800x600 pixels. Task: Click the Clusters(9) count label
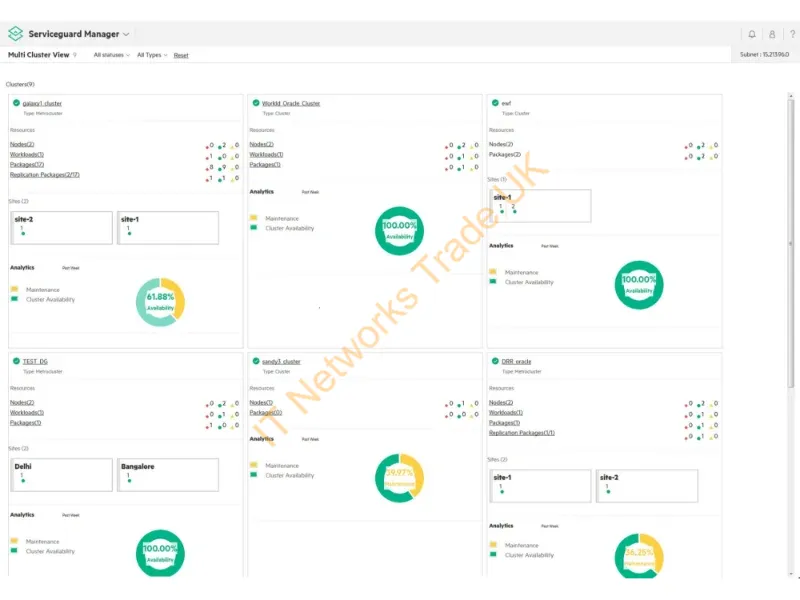click(x=20, y=84)
